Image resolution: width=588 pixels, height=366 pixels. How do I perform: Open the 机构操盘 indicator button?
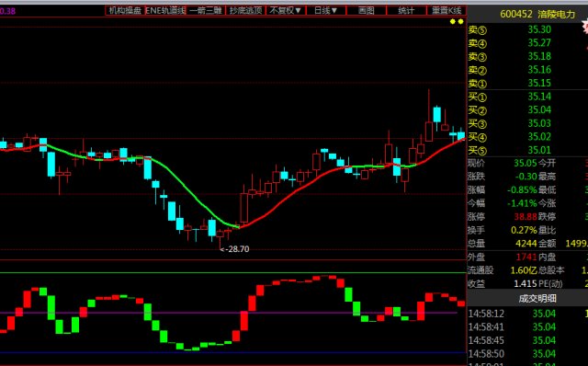(x=125, y=10)
